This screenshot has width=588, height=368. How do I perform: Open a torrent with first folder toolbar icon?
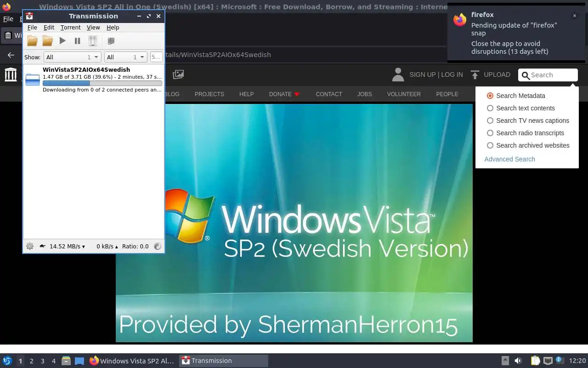point(32,41)
